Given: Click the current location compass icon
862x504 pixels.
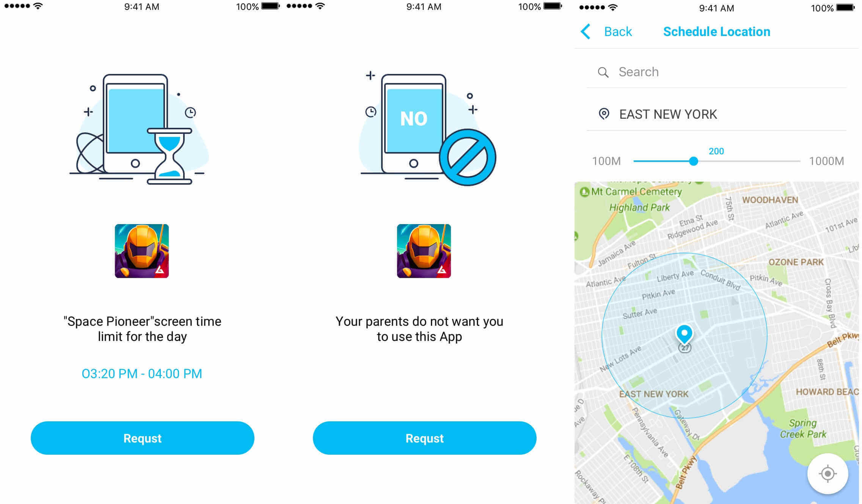Looking at the screenshot, I should tap(830, 474).
